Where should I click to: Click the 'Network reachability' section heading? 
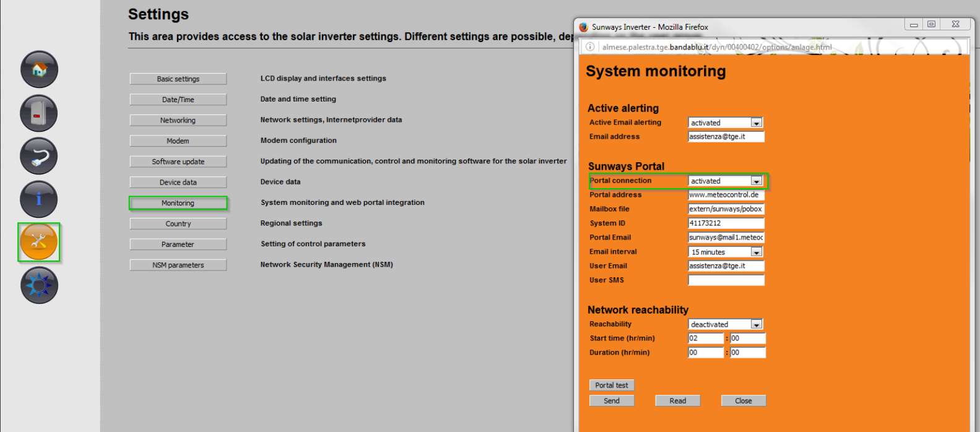pos(638,310)
